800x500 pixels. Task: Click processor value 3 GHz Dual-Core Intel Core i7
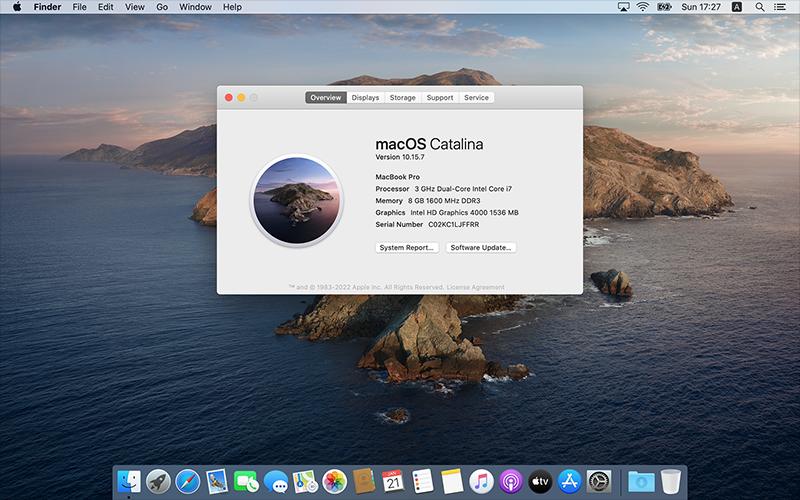click(463, 189)
